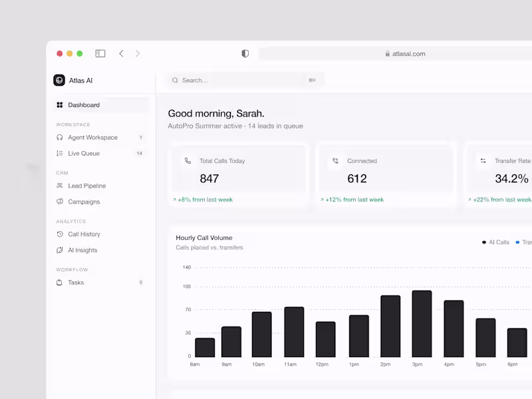This screenshot has width=532, height=399.
Task: Click '+8% from last week' text
Action: [x=205, y=199]
